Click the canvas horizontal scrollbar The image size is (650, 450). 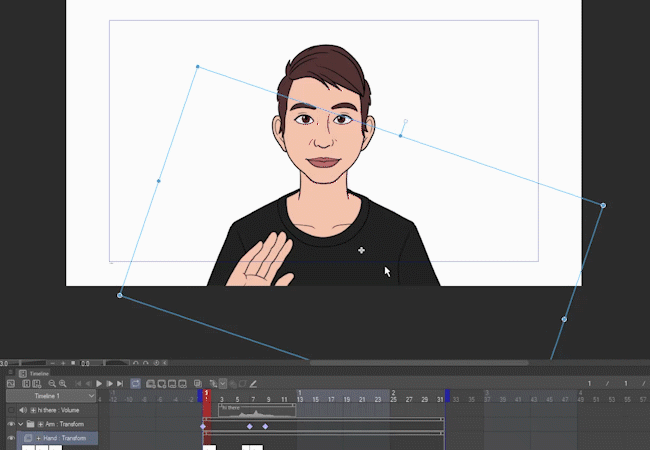point(419,363)
